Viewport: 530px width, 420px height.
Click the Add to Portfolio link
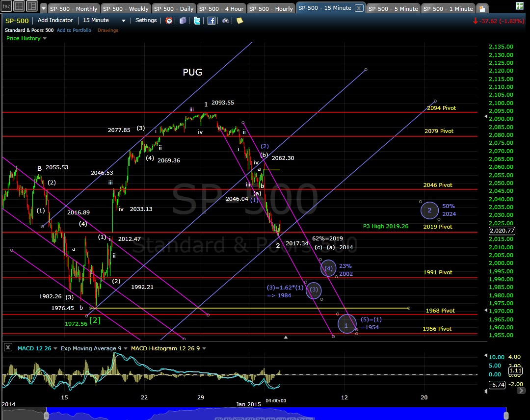click(74, 30)
